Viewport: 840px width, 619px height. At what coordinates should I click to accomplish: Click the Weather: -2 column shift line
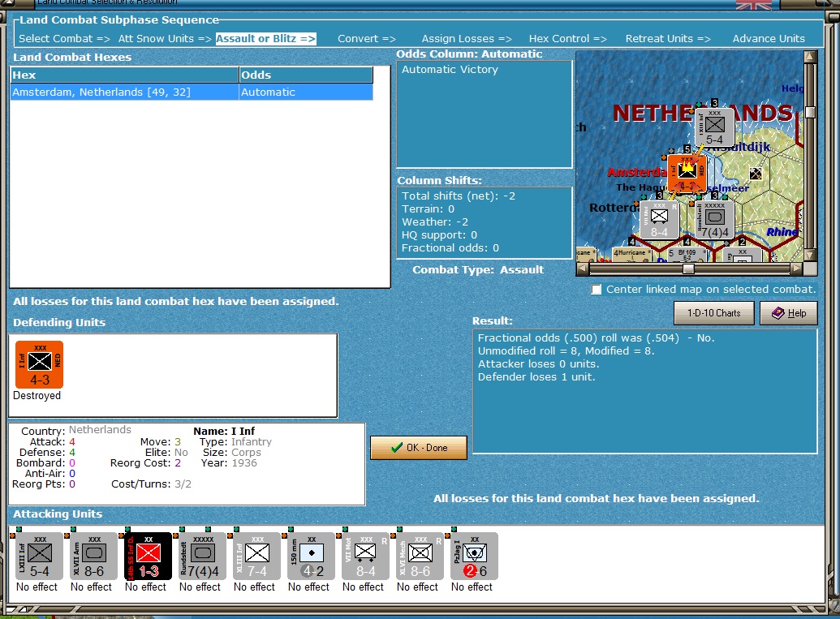(435, 222)
